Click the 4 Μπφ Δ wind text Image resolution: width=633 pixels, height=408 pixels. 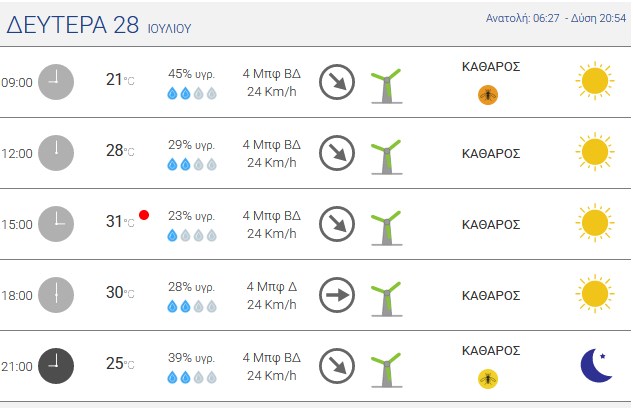(272, 287)
